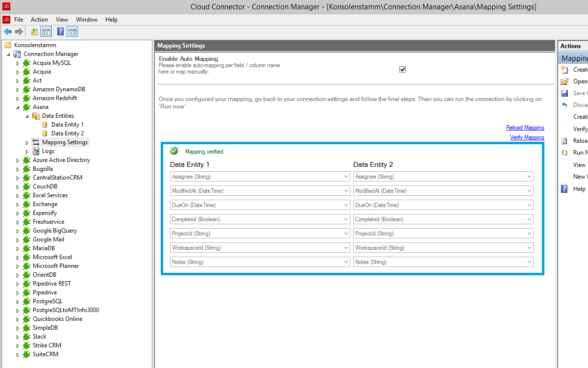
Task: Click the Reload icon in Actions pane
Action: (x=564, y=141)
